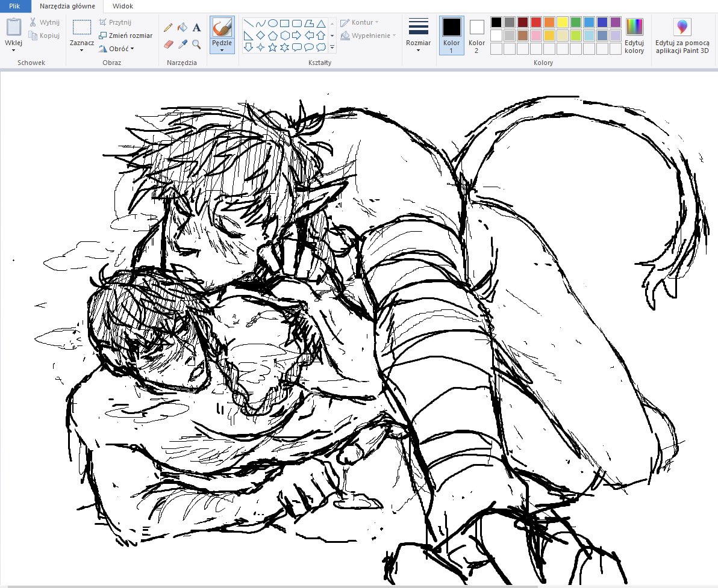Activate Kolor 1 as active color
Viewport: 718px width, 588px height.
coord(452,36)
